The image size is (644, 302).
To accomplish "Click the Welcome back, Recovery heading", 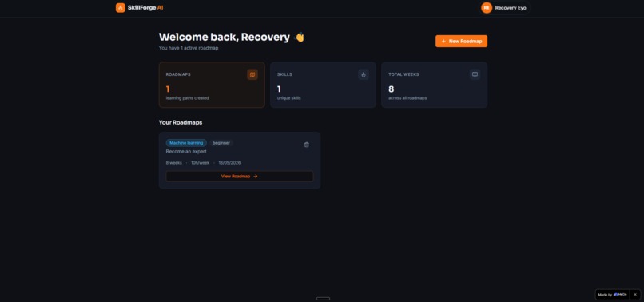I will (x=225, y=37).
